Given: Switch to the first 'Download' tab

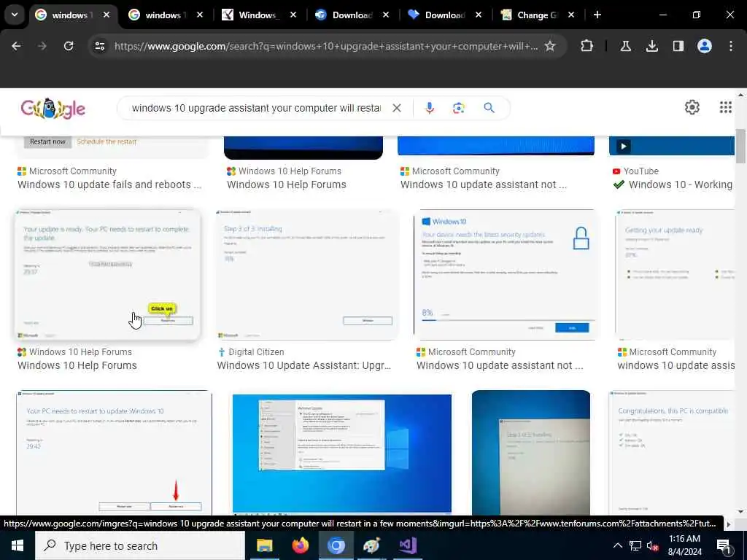Looking at the screenshot, I should point(351,15).
